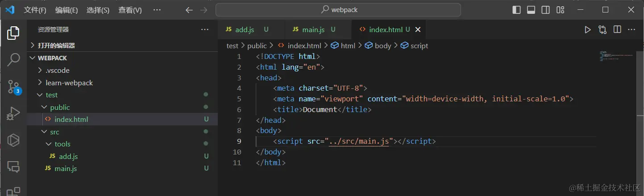Open add.js in the file tree
This screenshot has height=196, width=644.
click(x=122, y=156)
